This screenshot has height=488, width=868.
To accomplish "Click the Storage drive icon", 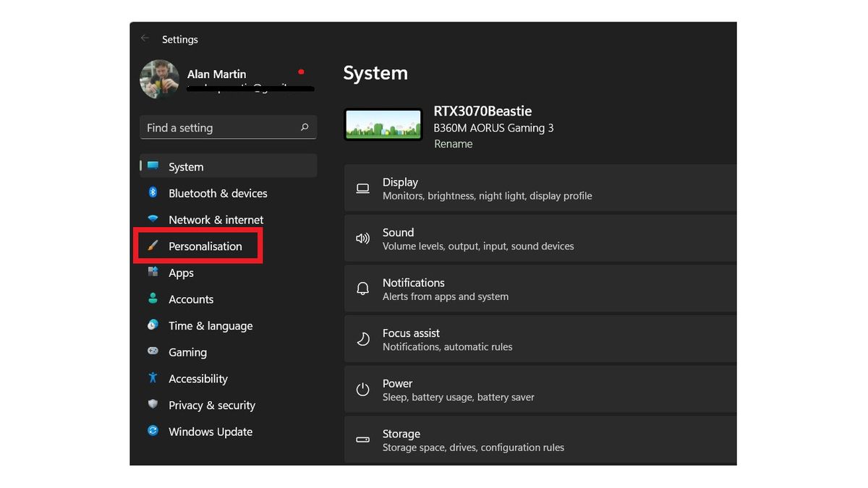I will [x=362, y=440].
